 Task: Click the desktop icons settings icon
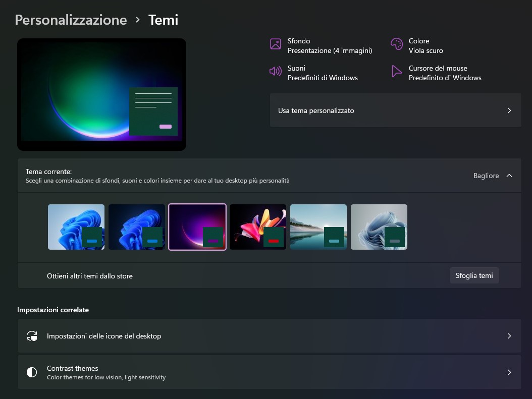(32, 336)
